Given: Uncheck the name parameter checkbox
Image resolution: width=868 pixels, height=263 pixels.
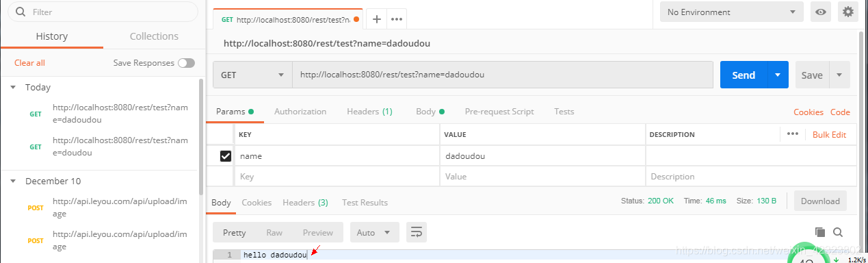Looking at the screenshot, I should [225, 156].
